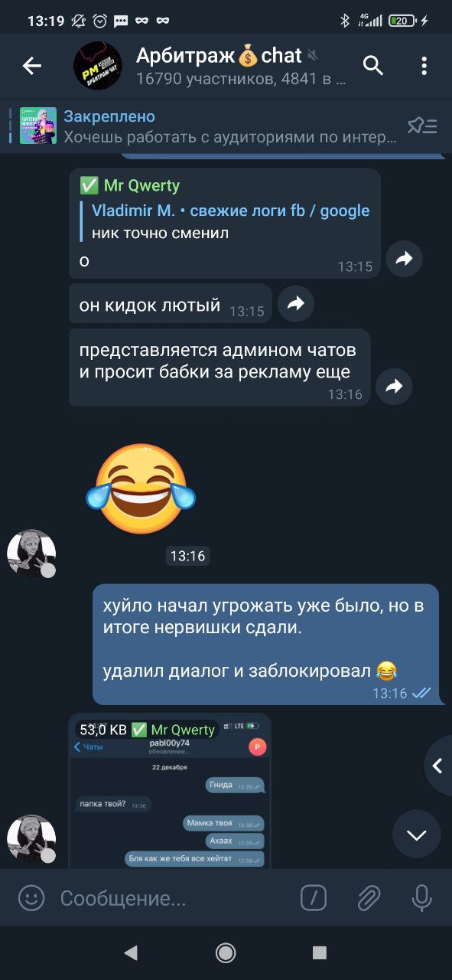This screenshot has height=980, width=452.
Task: Tap the Сообщение input field
Action: click(x=172, y=897)
